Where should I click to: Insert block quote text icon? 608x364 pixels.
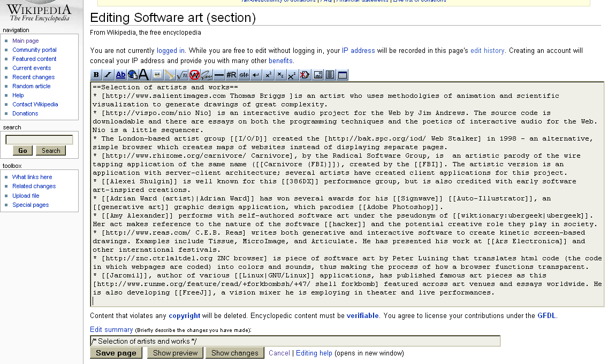(x=330, y=75)
